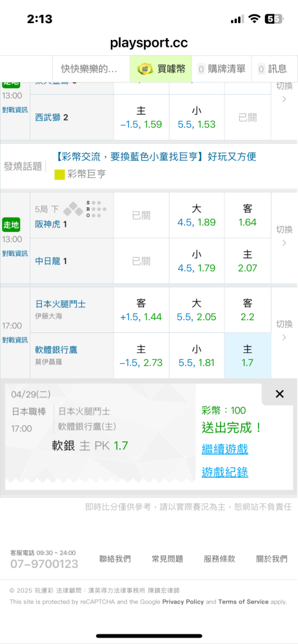Click the 遊戲紀錄 link

[x=224, y=472]
